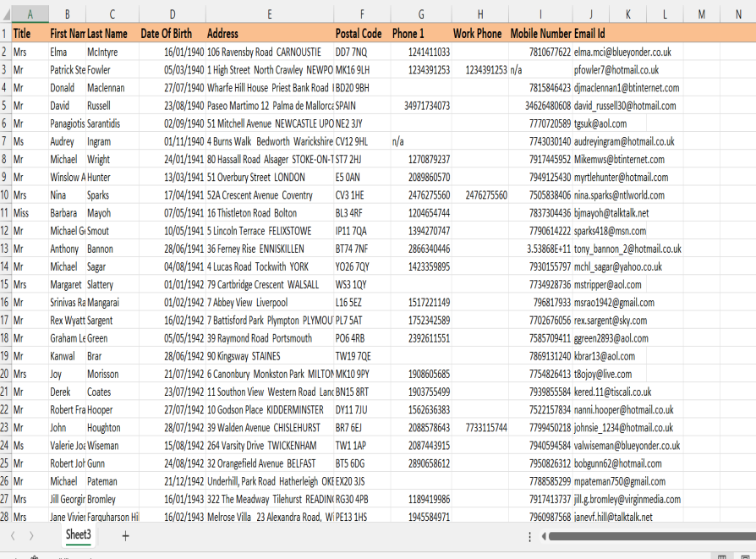Click the "Work Phone" header cell

[480, 33]
